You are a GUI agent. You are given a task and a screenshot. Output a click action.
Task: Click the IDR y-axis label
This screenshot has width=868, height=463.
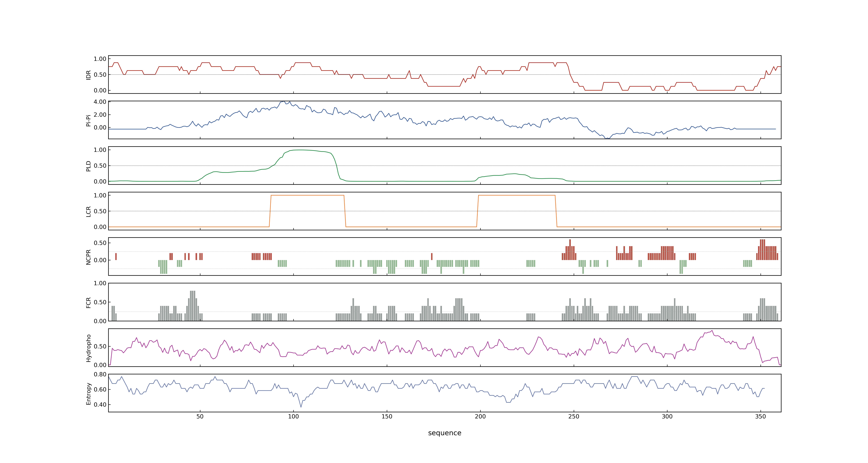click(88, 75)
